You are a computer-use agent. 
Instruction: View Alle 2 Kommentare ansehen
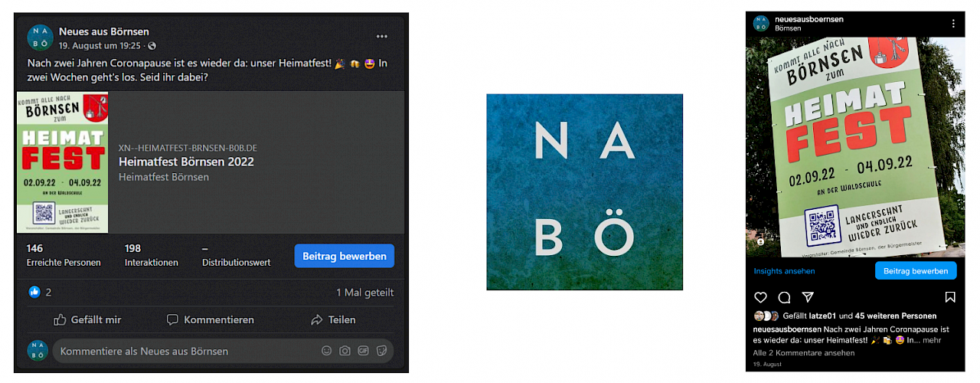[x=804, y=353]
